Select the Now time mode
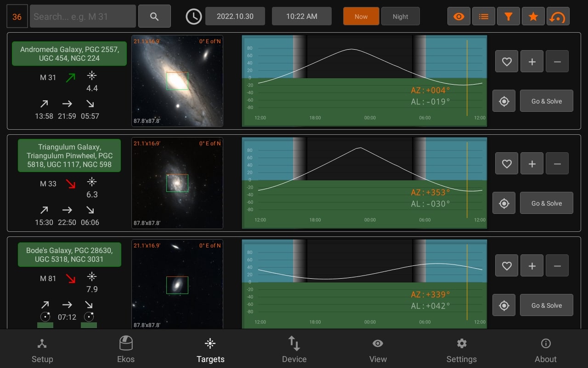 click(361, 16)
